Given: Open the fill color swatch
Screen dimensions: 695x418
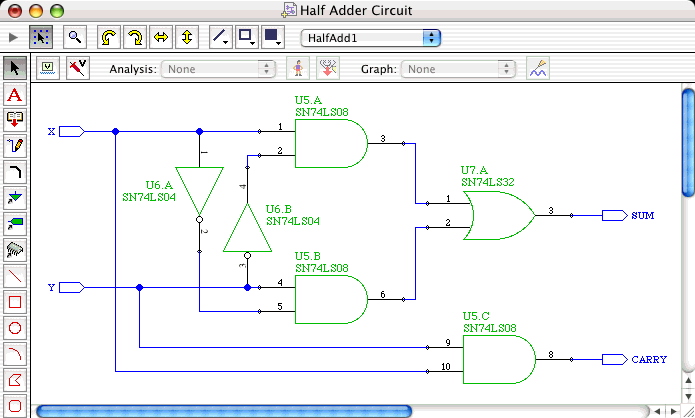Looking at the screenshot, I should click(273, 37).
